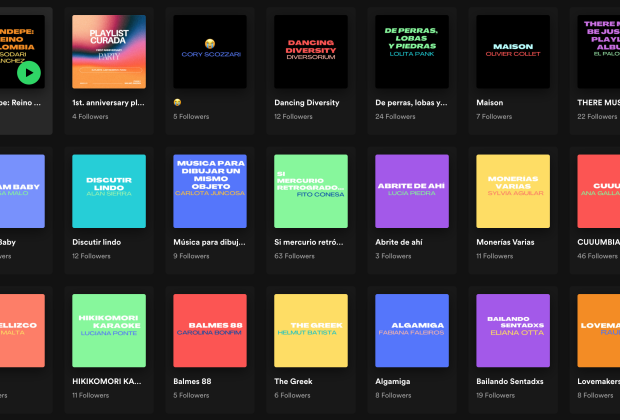Select the Bailando Sentadxs purple cover
The height and width of the screenshot is (420, 620).
point(513,330)
